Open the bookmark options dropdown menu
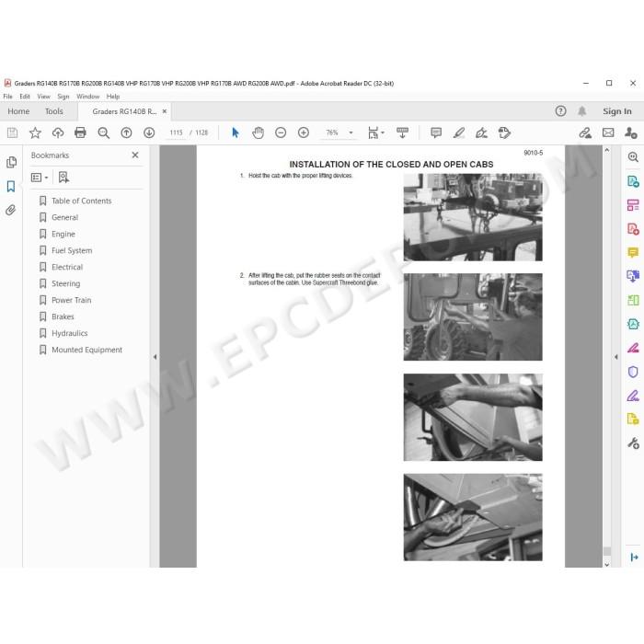Screen dimensions: 644x644 (40, 178)
